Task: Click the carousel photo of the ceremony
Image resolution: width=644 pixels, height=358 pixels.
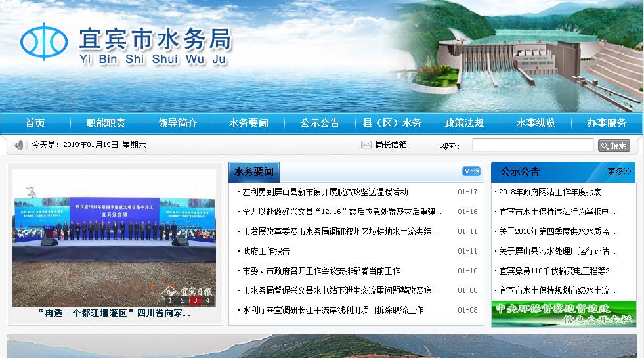Action: point(114,230)
